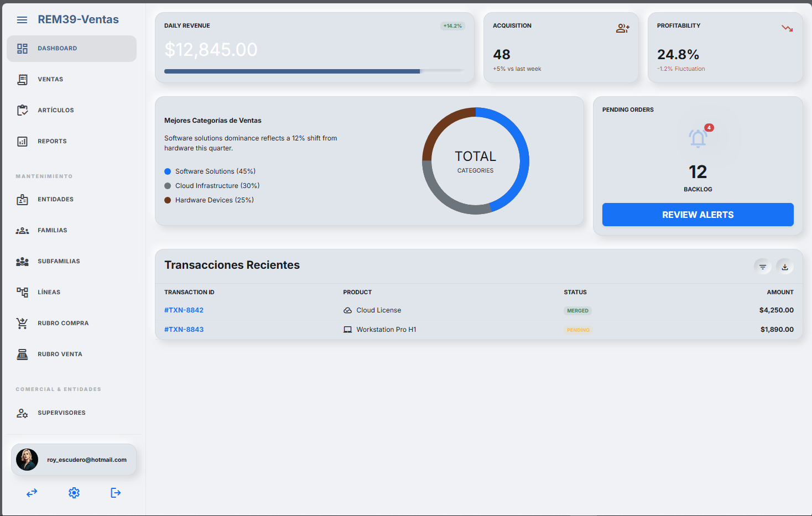The width and height of the screenshot is (812, 516).
Task: Click the Ventas receipt icon
Action: [x=22, y=80]
